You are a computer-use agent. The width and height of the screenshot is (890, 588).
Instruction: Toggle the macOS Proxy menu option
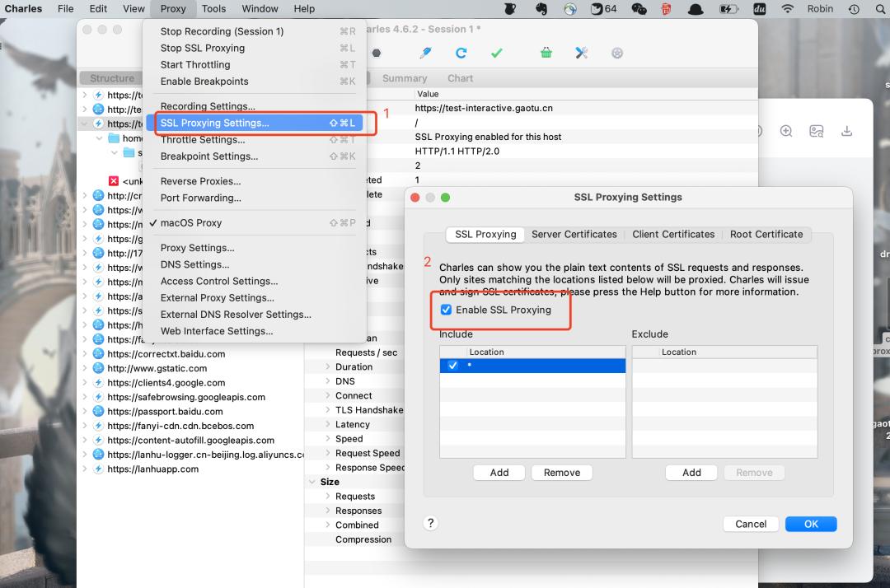[191, 222]
